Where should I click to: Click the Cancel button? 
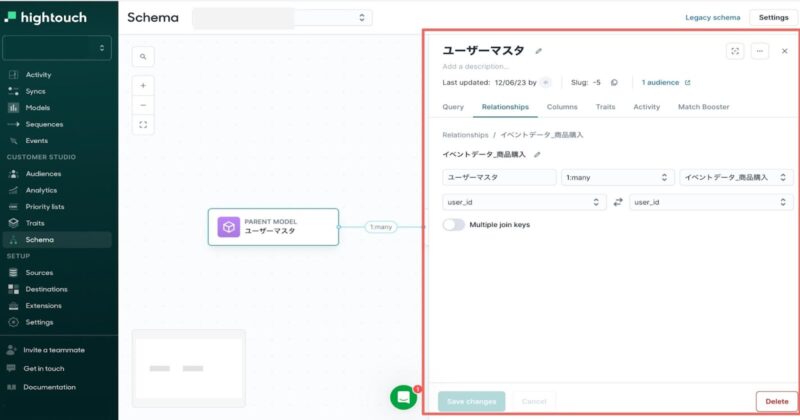534,402
